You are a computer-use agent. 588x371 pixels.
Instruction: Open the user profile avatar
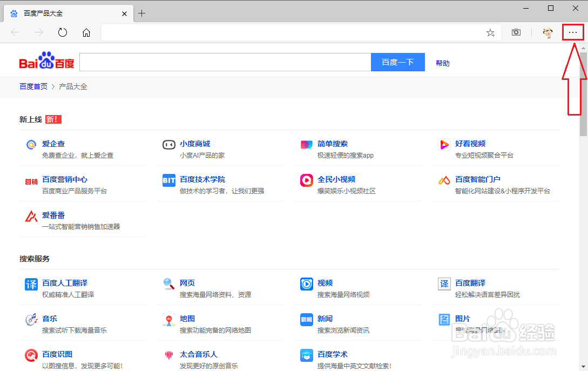pyautogui.click(x=548, y=33)
